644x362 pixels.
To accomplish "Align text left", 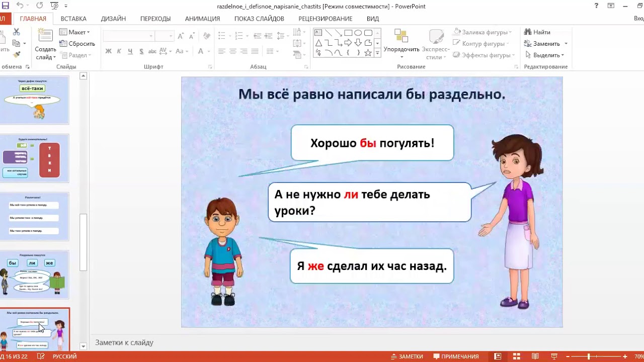I will 222,51.
